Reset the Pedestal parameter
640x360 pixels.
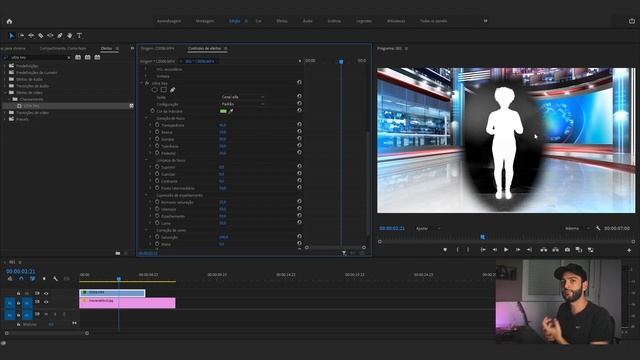(299, 152)
